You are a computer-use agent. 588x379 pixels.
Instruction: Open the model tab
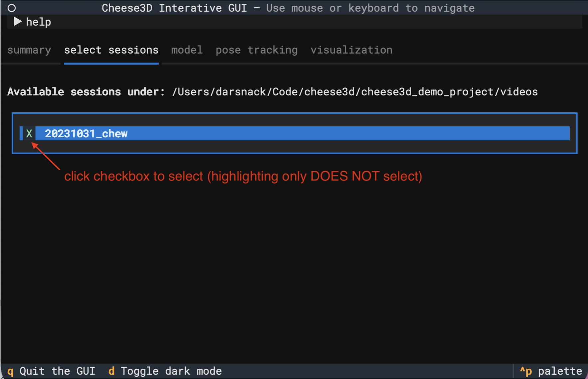[187, 50]
